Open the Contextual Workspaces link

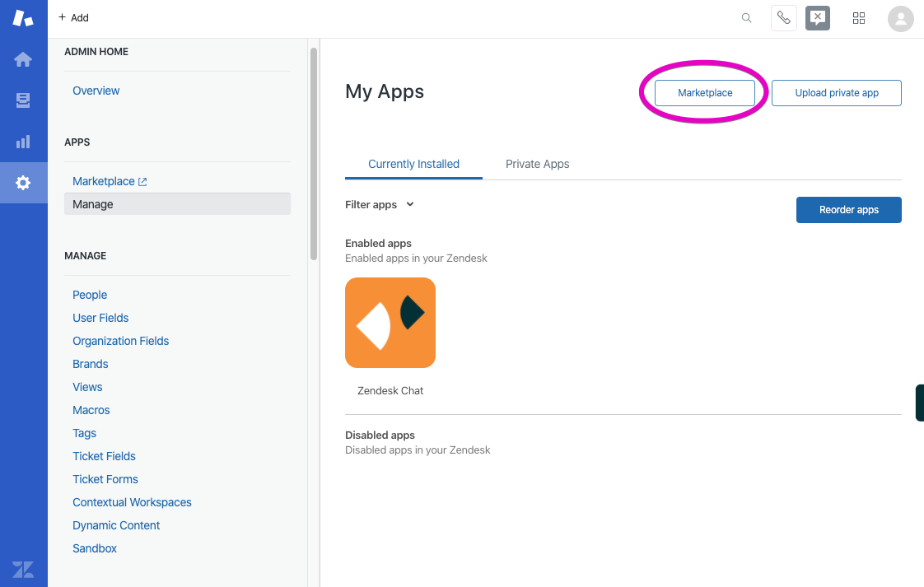132,502
